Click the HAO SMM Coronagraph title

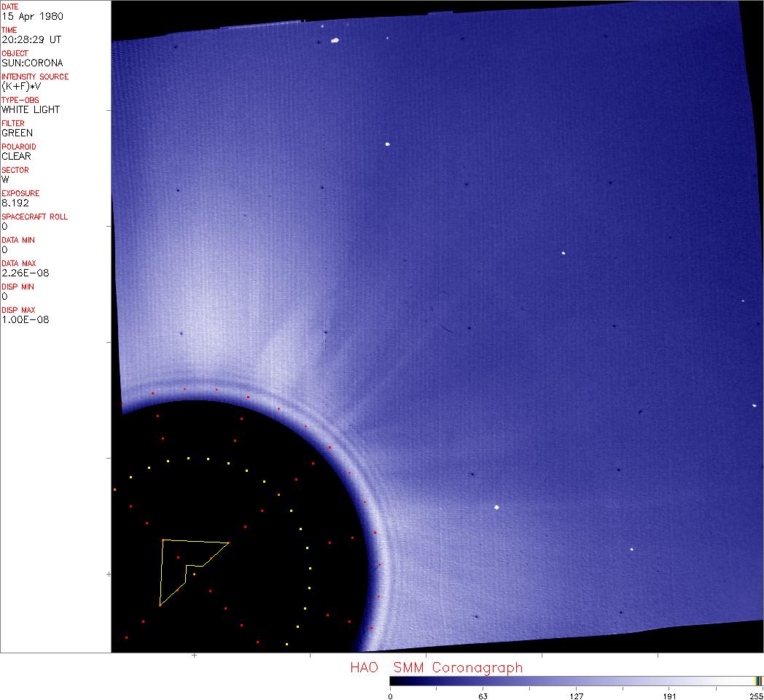coord(437,668)
